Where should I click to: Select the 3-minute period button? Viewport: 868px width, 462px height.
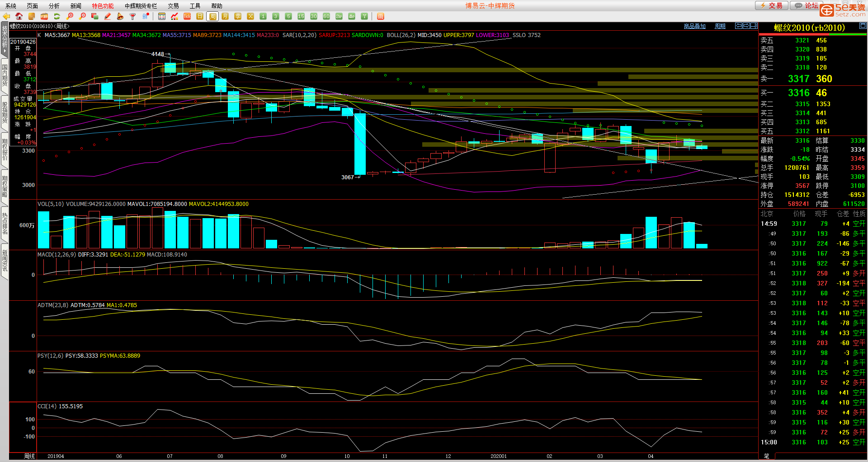pyautogui.click(x=276, y=16)
